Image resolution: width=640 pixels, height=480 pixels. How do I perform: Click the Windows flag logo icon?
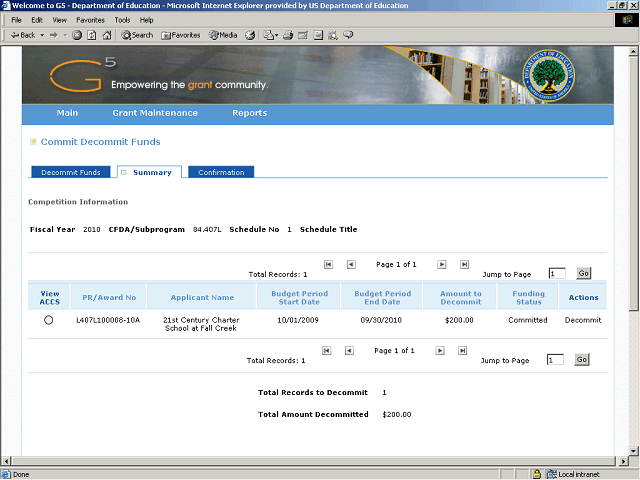627,20
